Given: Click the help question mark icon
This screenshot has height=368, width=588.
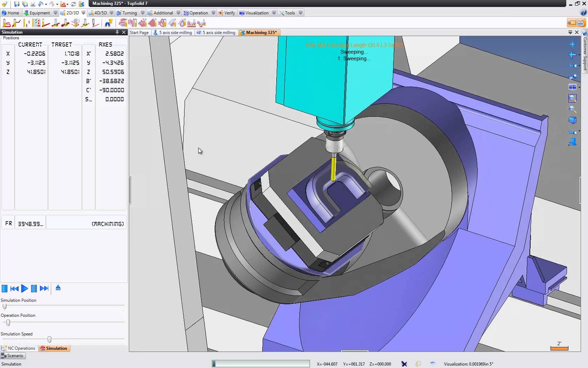Looking at the screenshot, I should (x=583, y=13).
